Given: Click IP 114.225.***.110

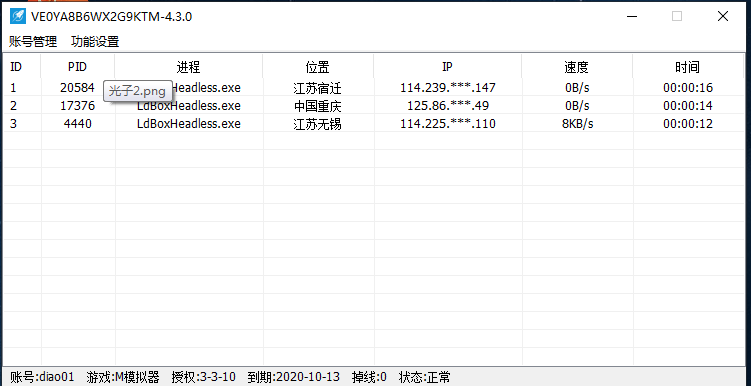Looking at the screenshot, I should (x=448, y=124).
